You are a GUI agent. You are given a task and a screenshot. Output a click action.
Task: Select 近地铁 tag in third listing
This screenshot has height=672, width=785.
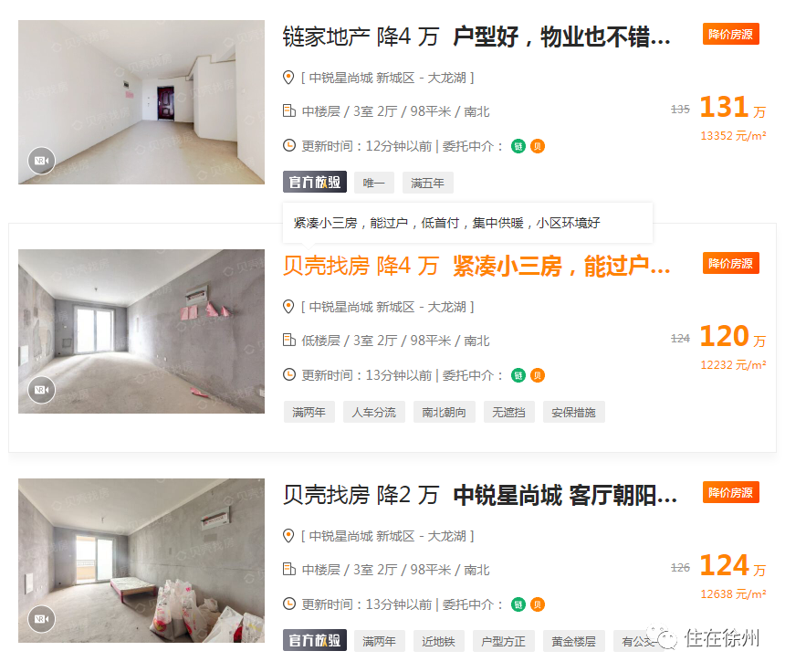point(438,641)
